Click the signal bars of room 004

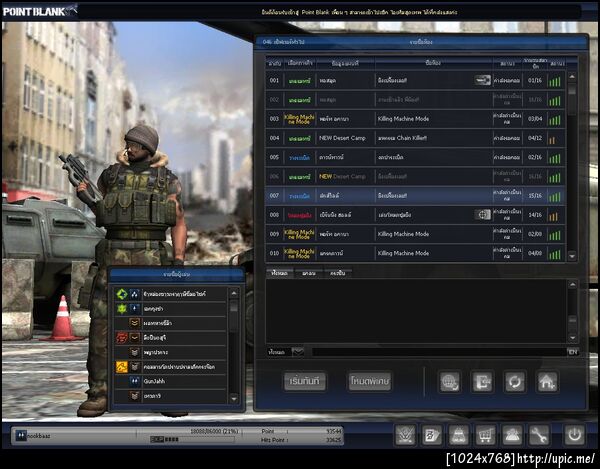click(552, 140)
